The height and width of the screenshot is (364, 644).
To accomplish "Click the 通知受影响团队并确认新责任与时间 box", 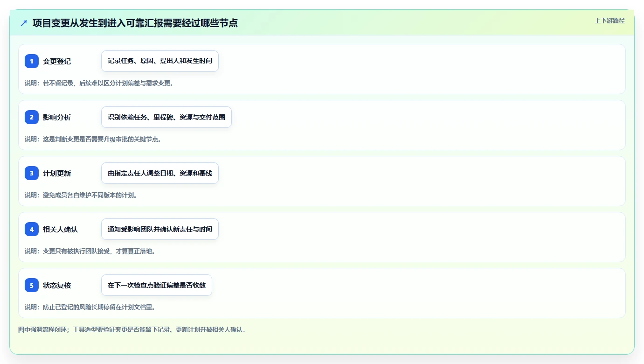I will (160, 229).
